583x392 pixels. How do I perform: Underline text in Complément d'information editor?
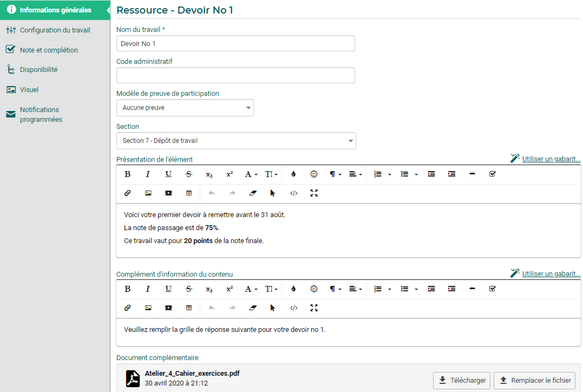(x=168, y=289)
